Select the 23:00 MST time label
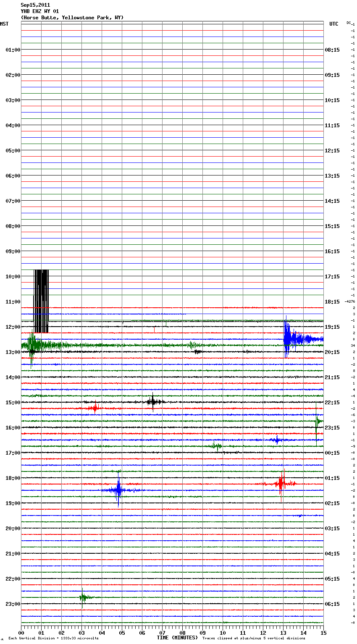 click(x=13, y=604)
